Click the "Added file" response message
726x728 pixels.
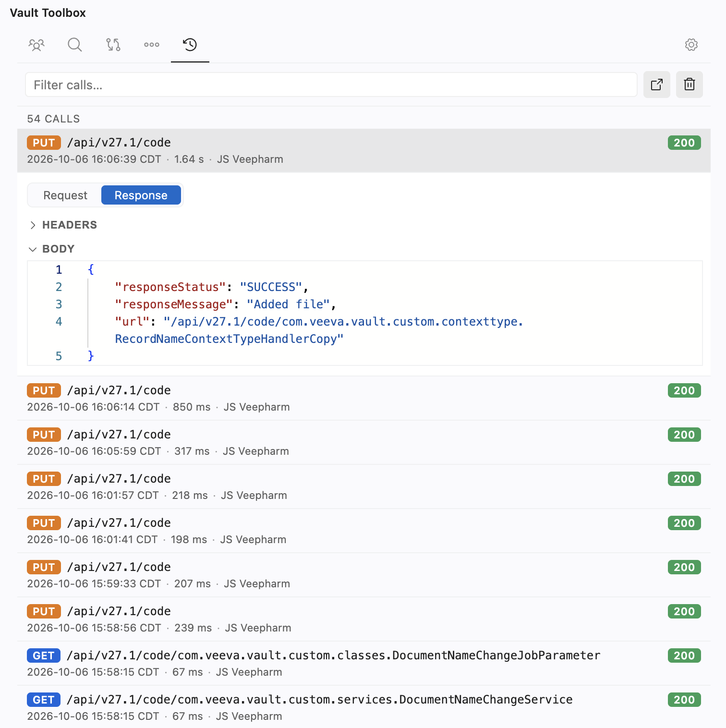click(x=288, y=304)
